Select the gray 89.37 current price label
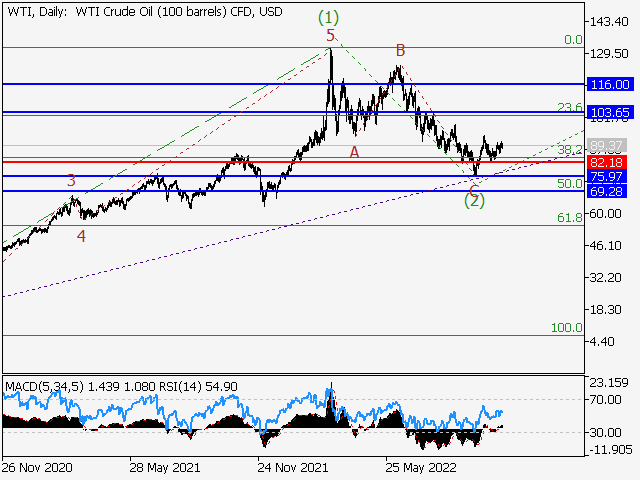The width and height of the screenshot is (640, 480). [607, 145]
